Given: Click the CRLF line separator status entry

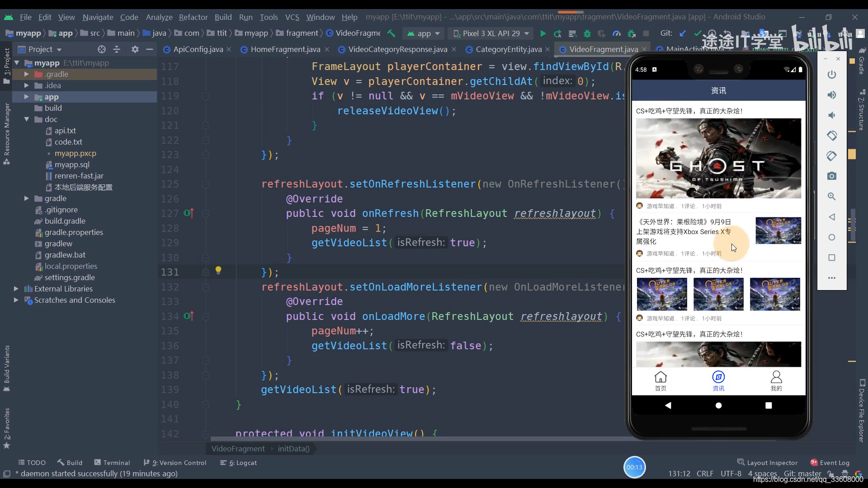Looking at the screenshot, I should click(x=705, y=474).
